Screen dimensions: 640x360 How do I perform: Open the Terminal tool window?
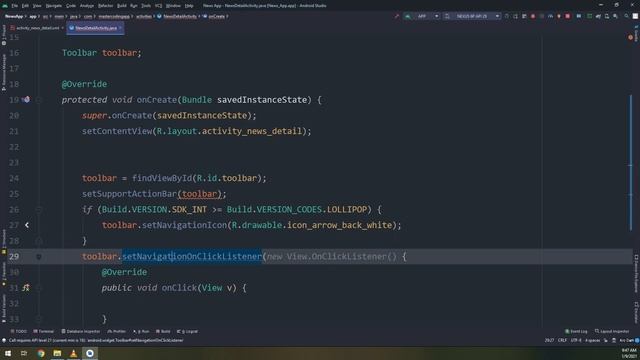[44, 331]
